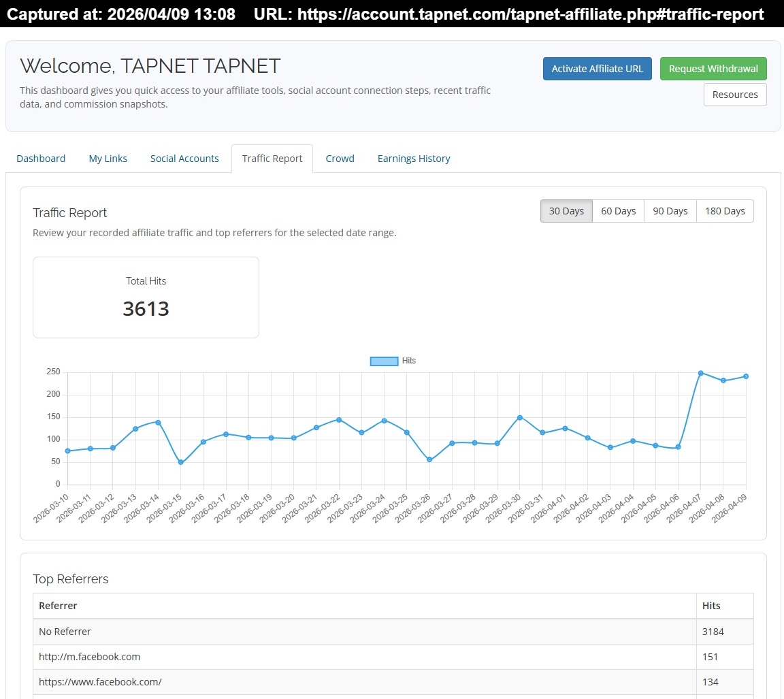Go to the Social Accounts tab

(x=184, y=159)
